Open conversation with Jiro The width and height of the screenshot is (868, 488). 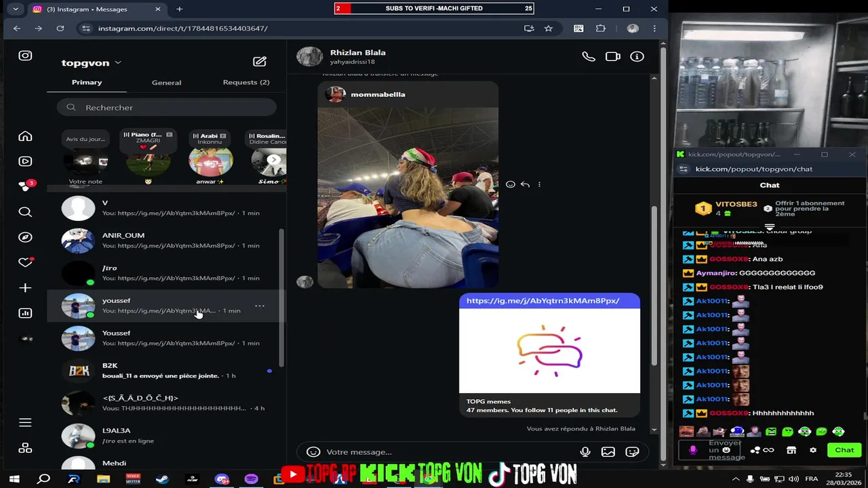tap(165, 273)
